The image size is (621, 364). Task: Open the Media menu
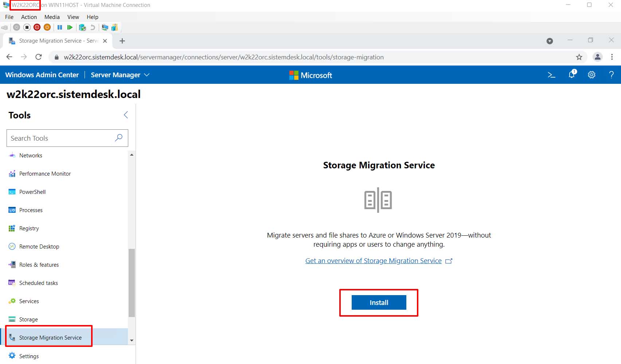[52, 17]
